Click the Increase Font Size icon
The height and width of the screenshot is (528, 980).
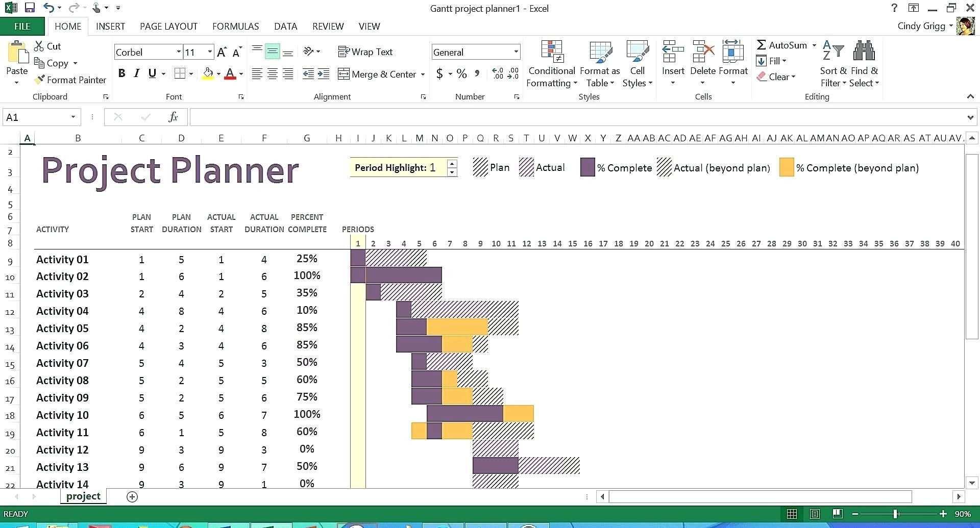(x=222, y=52)
